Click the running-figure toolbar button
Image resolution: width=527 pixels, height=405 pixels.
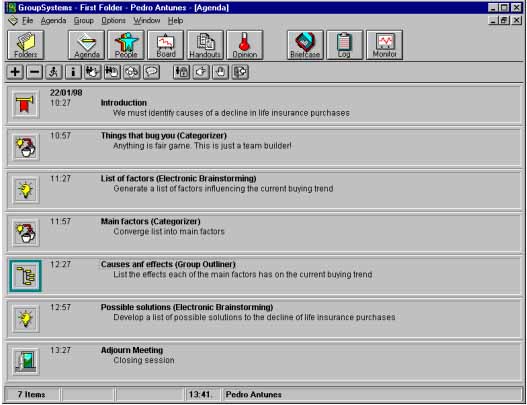coord(54,72)
